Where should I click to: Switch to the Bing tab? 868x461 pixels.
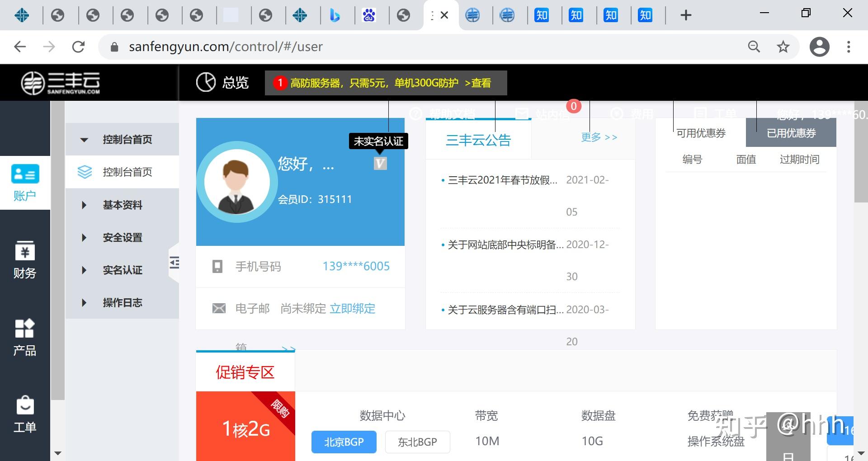(x=335, y=15)
